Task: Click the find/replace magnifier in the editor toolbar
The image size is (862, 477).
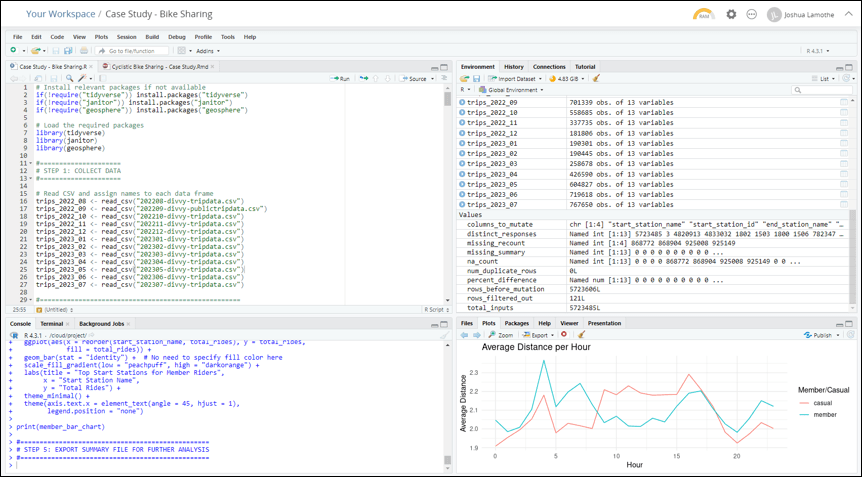Action: click(67, 78)
